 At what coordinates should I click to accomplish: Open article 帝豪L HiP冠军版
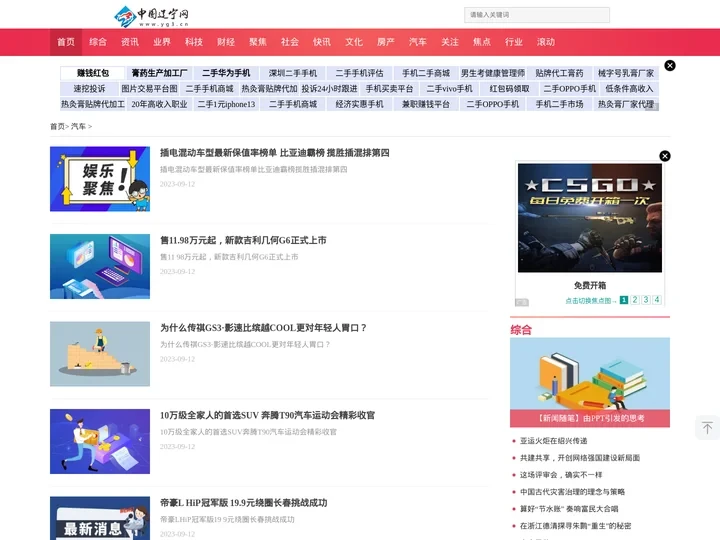(x=243, y=503)
